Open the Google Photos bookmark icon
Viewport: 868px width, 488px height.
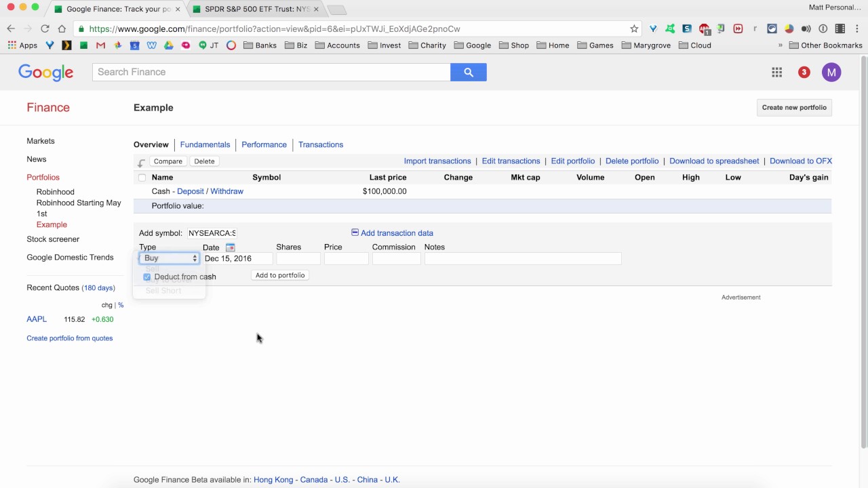(x=117, y=45)
